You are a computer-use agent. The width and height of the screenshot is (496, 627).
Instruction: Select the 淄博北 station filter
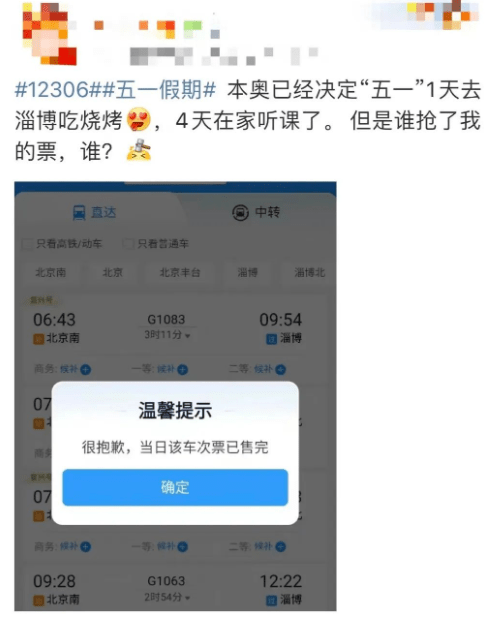point(310,273)
